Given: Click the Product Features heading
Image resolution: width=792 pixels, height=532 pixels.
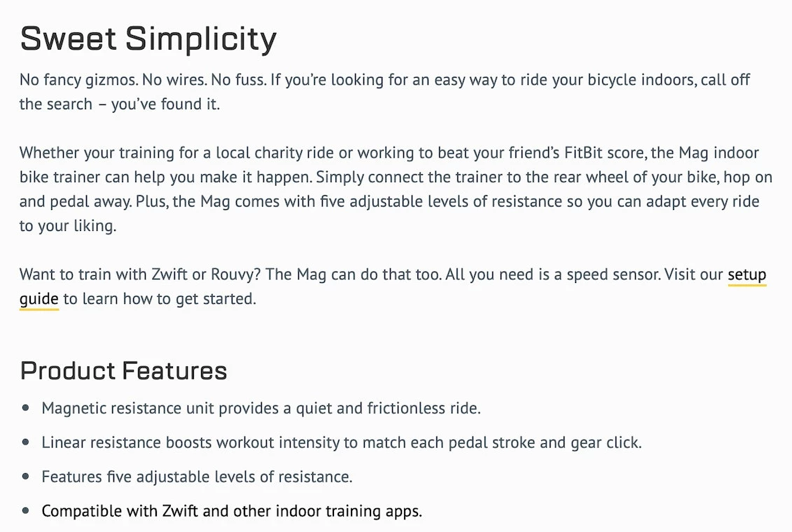Looking at the screenshot, I should (x=124, y=370).
